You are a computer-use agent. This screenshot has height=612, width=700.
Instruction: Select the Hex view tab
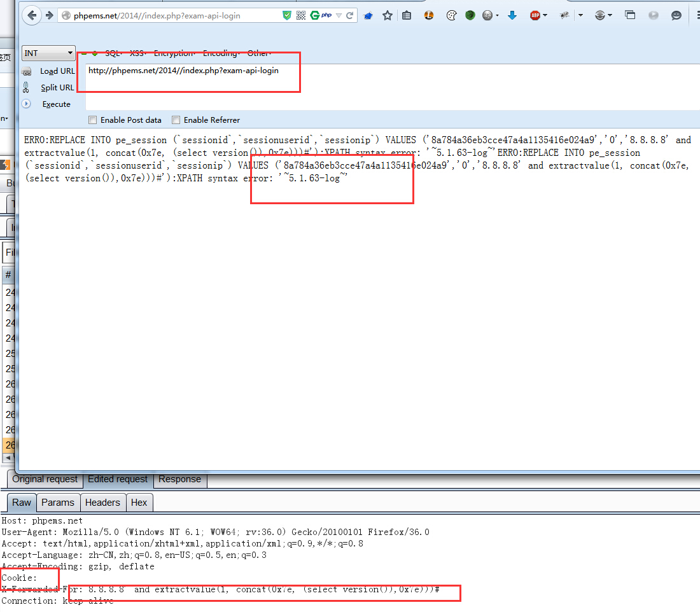[139, 503]
